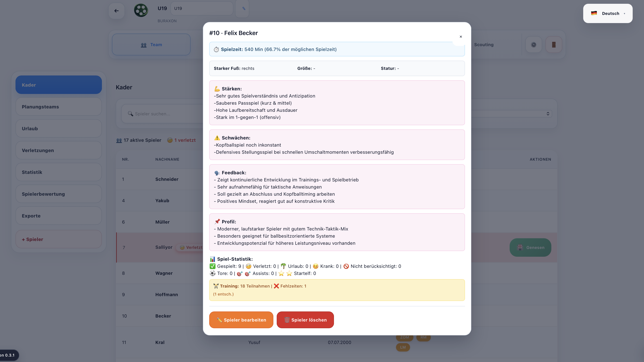Click Spieler löschen button
Image resolution: width=644 pixels, height=362 pixels.
pyautogui.click(x=305, y=320)
